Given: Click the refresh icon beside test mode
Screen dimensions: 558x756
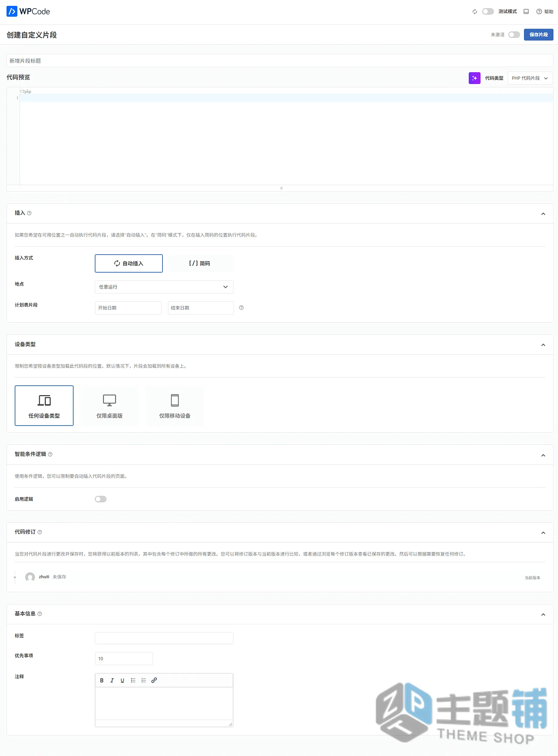Looking at the screenshot, I should pyautogui.click(x=475, y=12).
